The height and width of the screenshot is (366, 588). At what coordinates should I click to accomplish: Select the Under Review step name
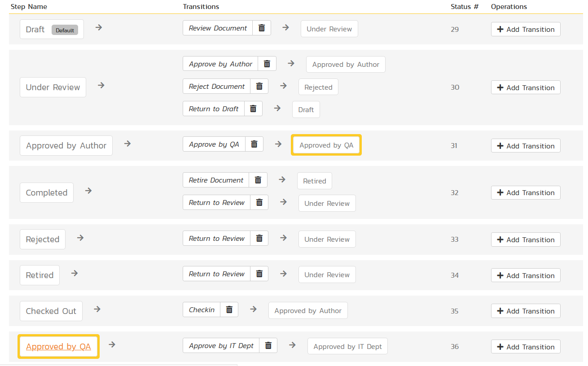tap(53, 87)
